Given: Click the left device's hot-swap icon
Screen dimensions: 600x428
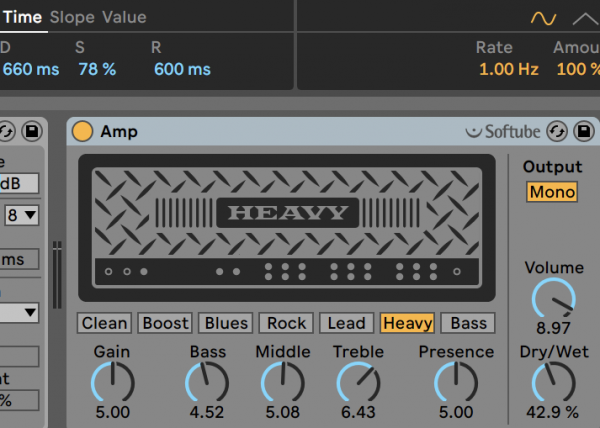Looking at the screenshot, I should [6, 131].
